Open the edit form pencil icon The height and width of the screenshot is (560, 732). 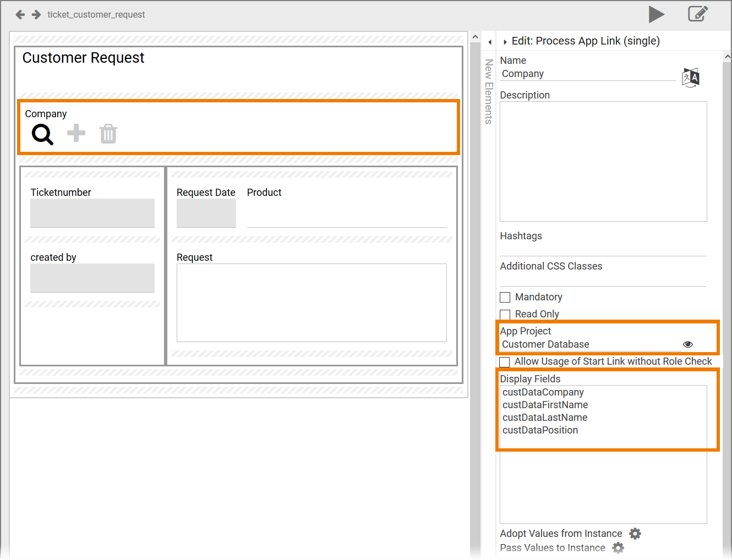[697, 14]
